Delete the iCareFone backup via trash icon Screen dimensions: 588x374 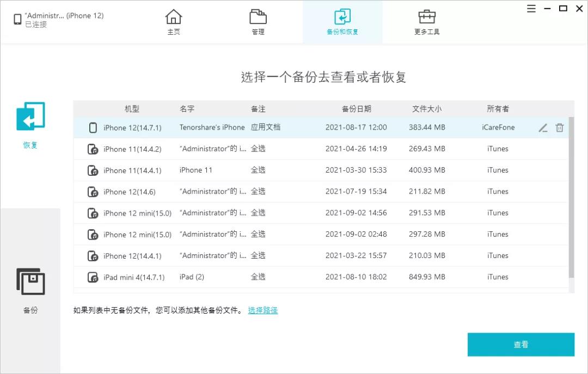[x=560, y=127]
